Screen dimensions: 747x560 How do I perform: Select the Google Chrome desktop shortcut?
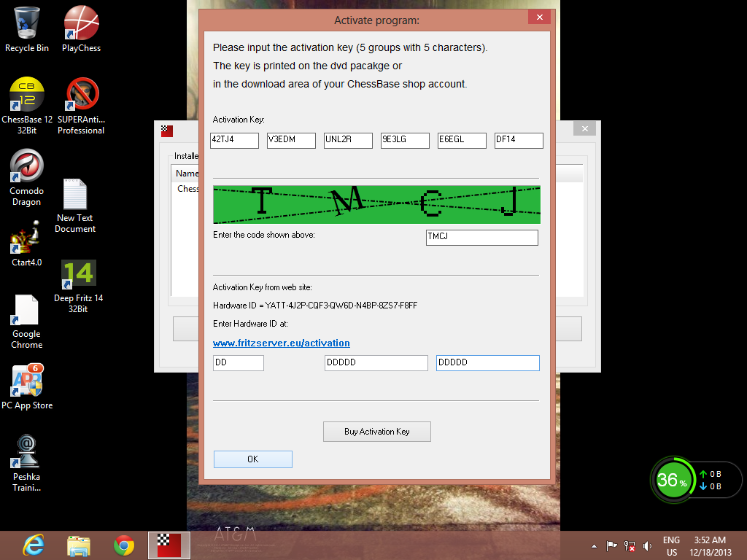[27, 322]
